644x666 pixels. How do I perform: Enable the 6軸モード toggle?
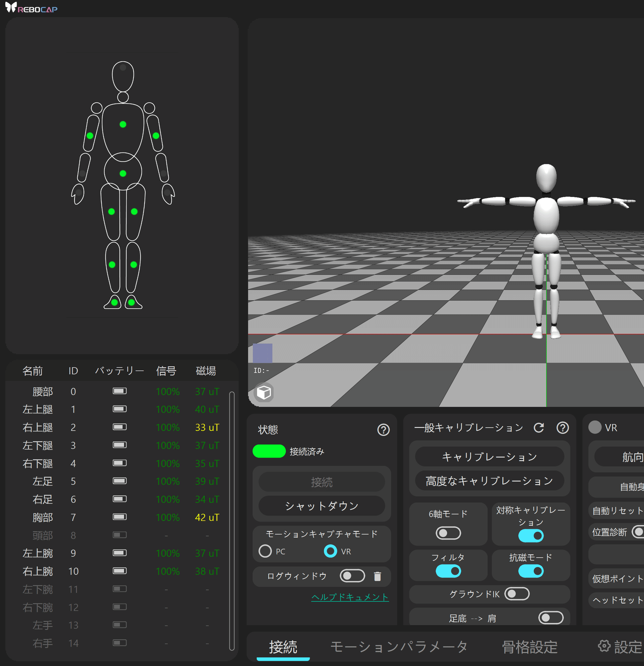(448, 533)
